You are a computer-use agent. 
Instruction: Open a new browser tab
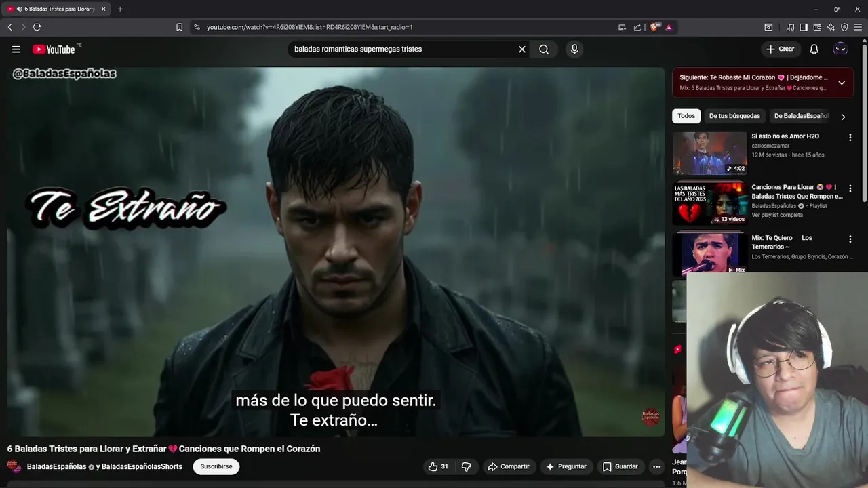(120, 9)
